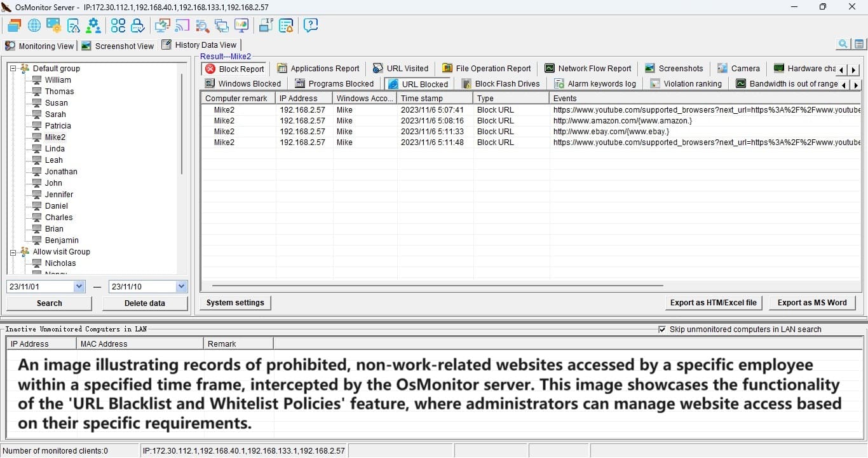
Task: Select Nicholas under Allow visit Group
Action: pos(60,263)
